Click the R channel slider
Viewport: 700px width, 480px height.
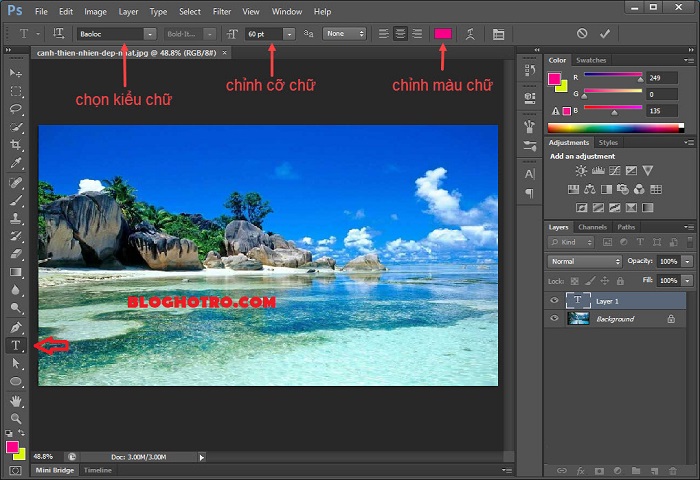pyautogui.click(x=613, y=76)
